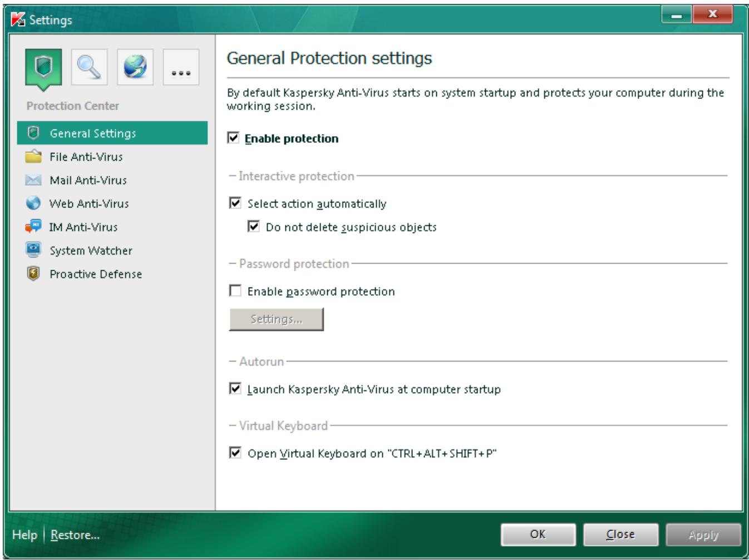
Task: Click the General Protection settings heading
Action: [x=329, y=58]
